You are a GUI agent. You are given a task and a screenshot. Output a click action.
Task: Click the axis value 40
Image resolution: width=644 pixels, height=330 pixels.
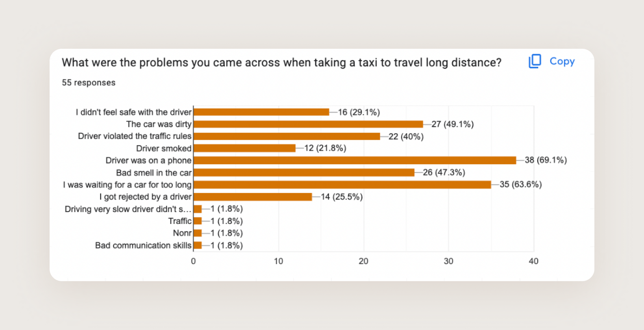coord(533,261)
